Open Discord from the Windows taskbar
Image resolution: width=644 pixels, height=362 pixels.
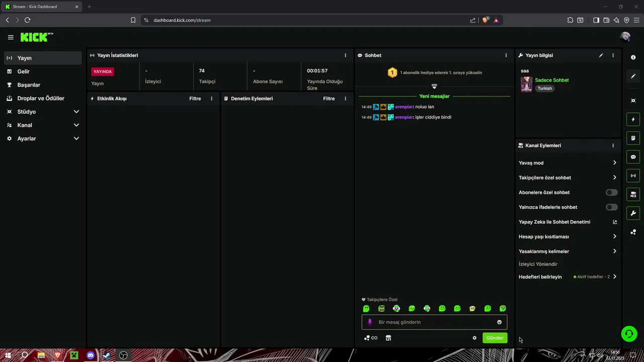91,355
